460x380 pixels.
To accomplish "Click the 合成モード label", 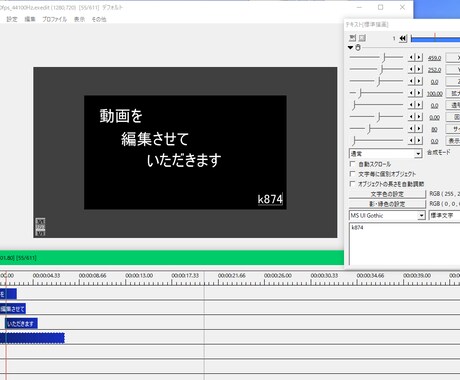I will (x=439, y=152).
